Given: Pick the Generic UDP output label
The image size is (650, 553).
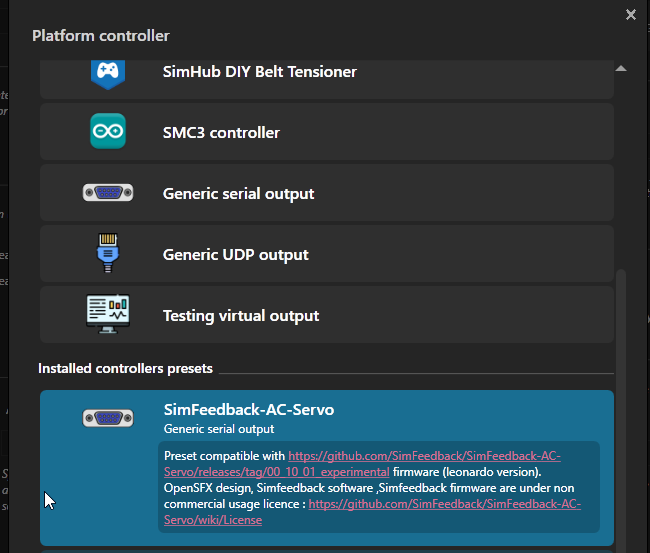Looking at the screenshot, I should coord(235,255).
